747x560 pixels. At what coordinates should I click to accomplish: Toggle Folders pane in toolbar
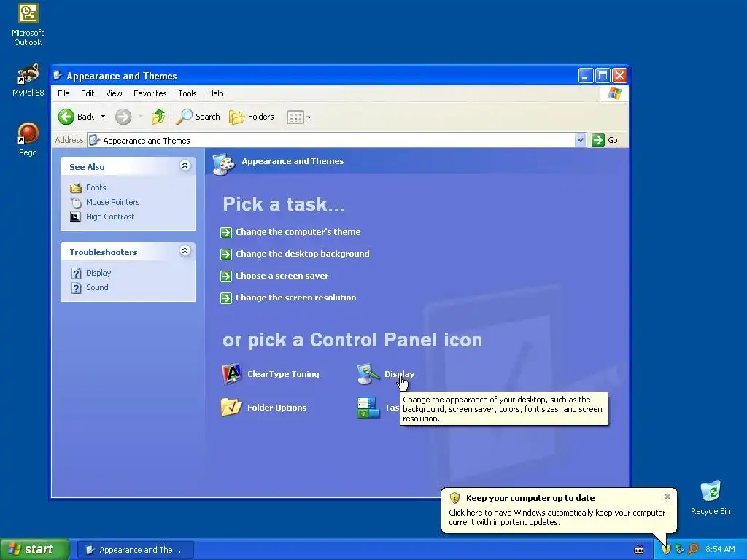click(x=252, y=117)
